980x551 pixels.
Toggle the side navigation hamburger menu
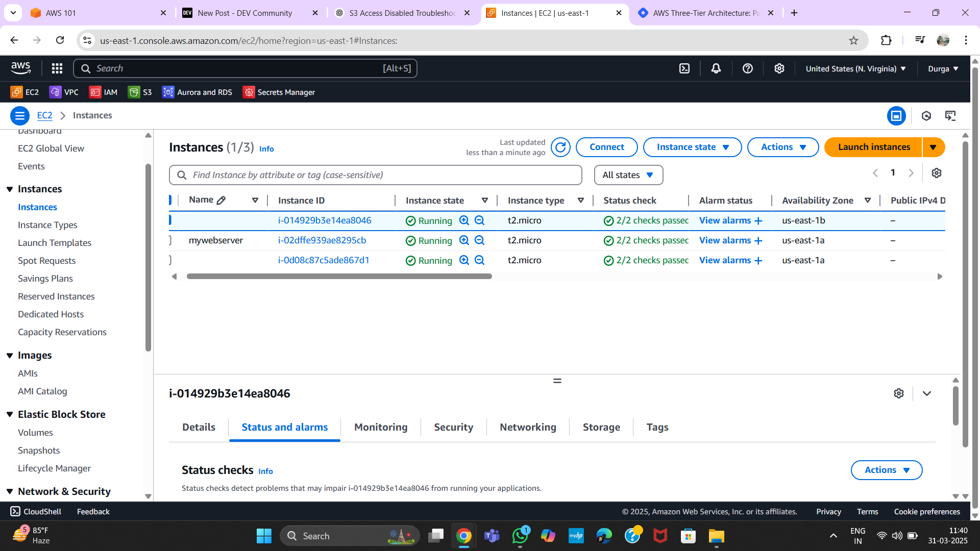tap(20, 116)
